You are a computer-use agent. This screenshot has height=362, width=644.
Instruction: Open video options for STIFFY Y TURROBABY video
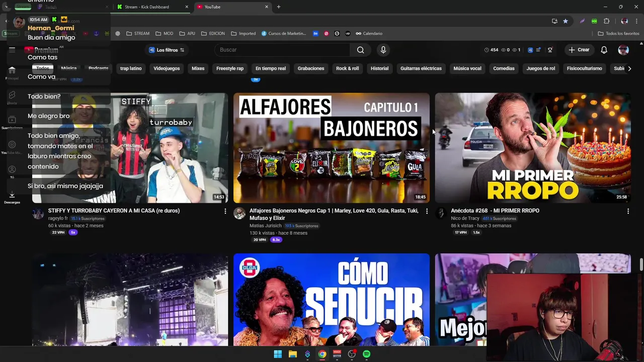point(225,211)
